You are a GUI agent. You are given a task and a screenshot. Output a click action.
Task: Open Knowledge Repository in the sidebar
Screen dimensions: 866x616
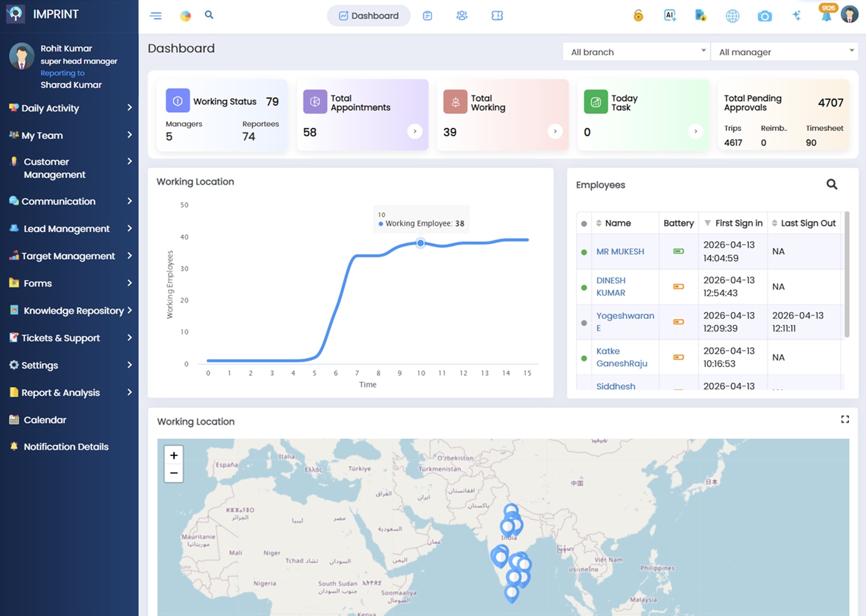[x=69, y=310]
